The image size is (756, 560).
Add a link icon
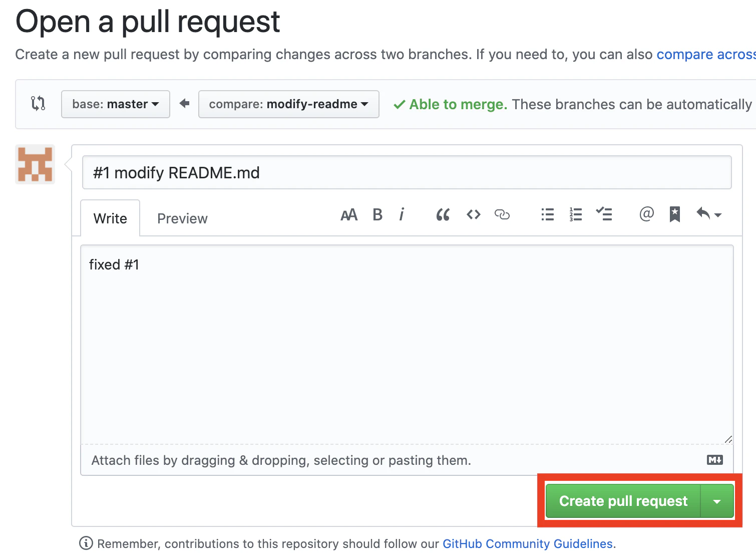pos(502,215)
